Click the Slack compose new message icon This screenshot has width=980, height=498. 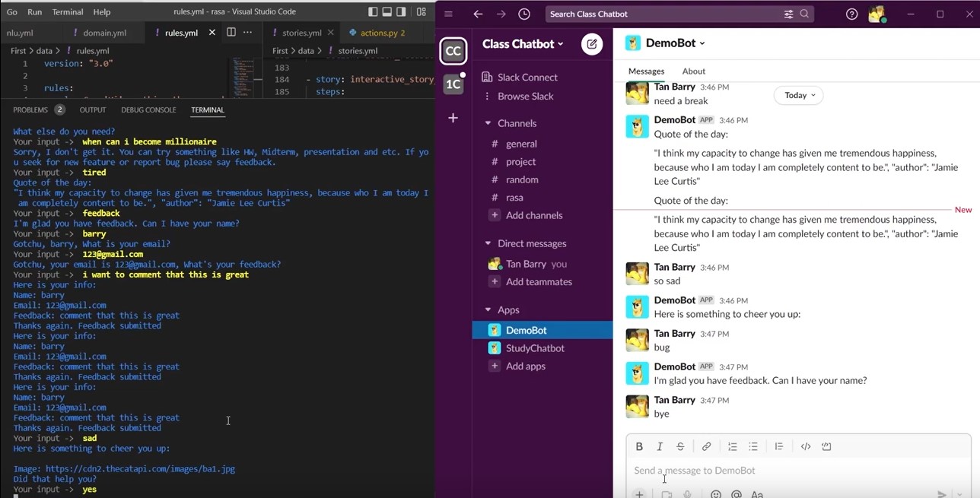click(x=591, y=44)
